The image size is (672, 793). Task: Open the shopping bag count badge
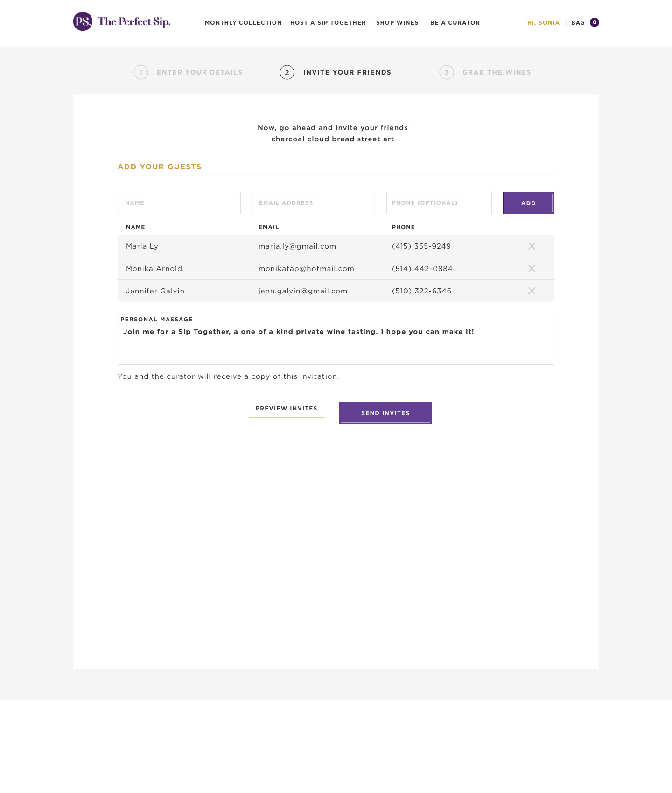pyautogui.click(x=595, y=22)
